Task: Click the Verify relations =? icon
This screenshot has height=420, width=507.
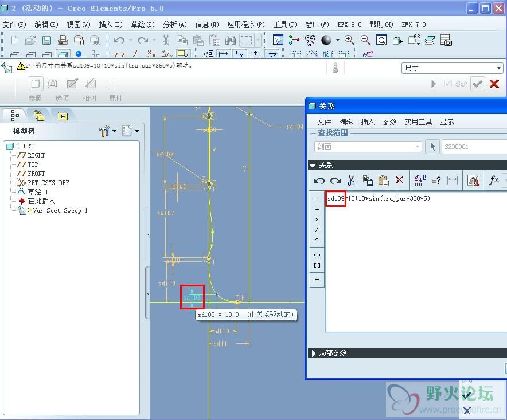Action: 436,180
